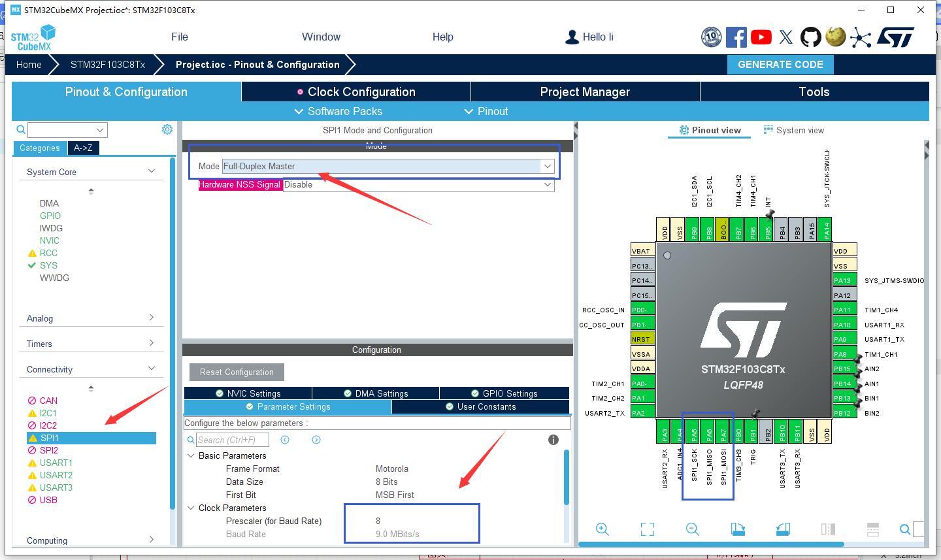The height and width of the screenshot is (560, 941).
Task: Click the ST company logo
Action: (x=896, y=37)
